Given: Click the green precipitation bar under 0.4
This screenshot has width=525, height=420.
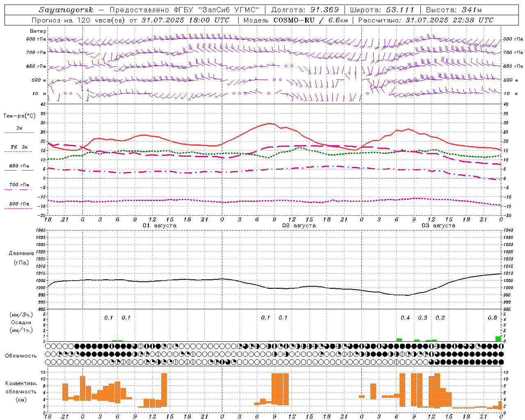Looking at the screenshot, I should click(399, 340).
